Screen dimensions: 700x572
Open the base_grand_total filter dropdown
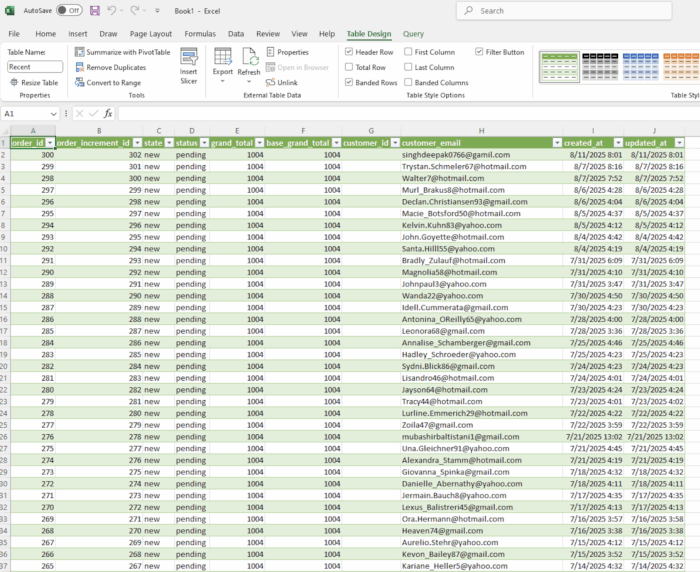pos(336,143)
